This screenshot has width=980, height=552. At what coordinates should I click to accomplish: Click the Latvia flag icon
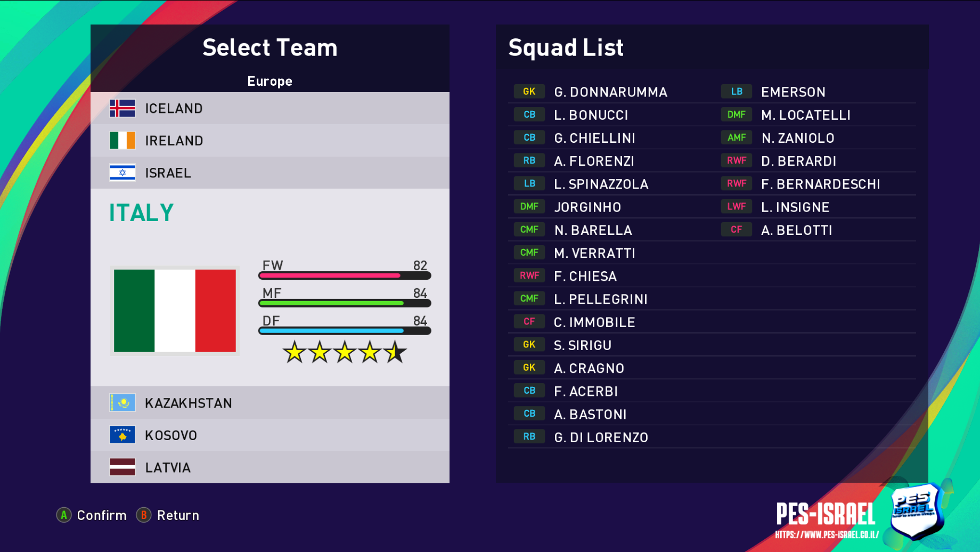tap(123, 467)
